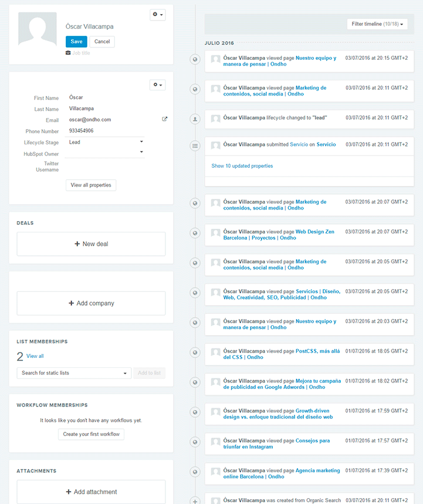
Task: Click timeline marker for Growth-driven design view
Action: tap(195, 412)
